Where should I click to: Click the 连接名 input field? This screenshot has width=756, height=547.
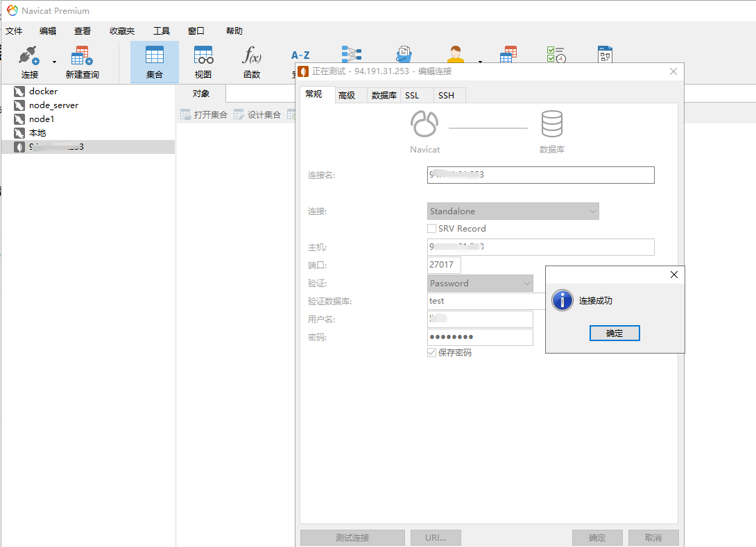(540, 175)
